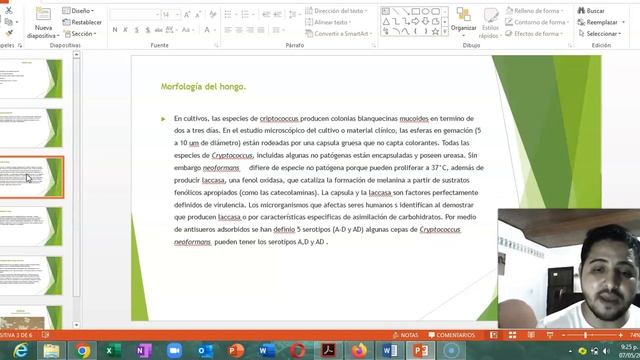The height and width of the screenshot is (360, 640).
Task: Toggle the NOTAS pane
Action: click(x=406, y=335)
